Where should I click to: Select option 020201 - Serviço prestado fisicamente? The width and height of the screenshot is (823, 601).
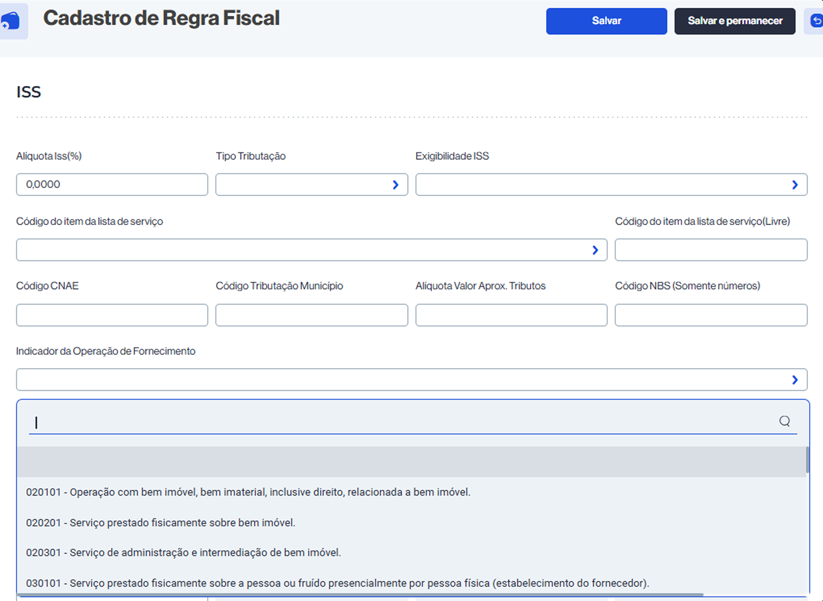click(x=161, y=522)
